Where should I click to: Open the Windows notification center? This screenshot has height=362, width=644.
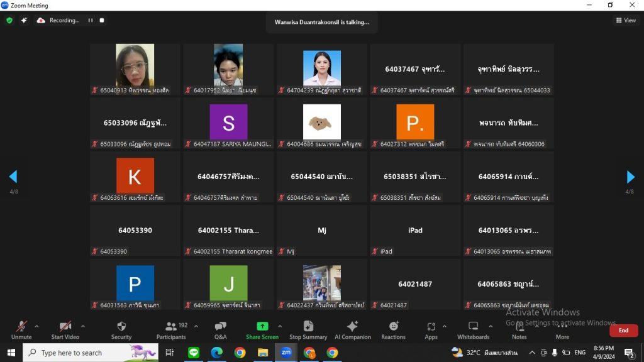tap(629, 353)
